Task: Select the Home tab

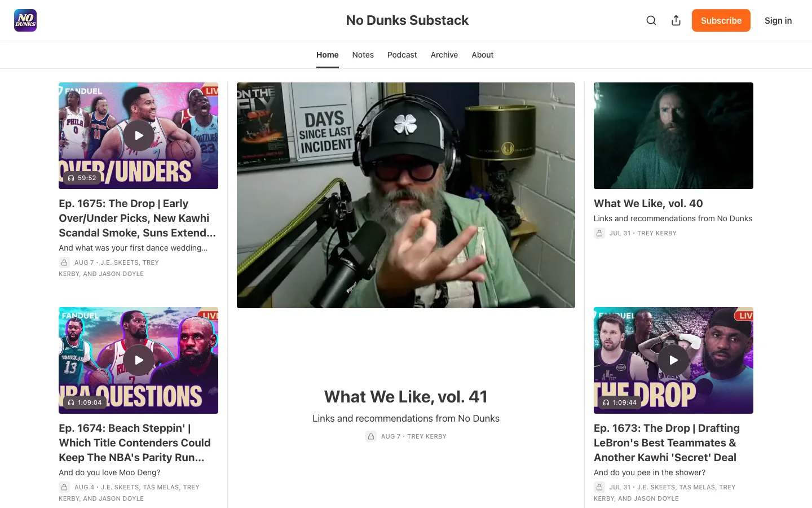Action: click(328, 55)
